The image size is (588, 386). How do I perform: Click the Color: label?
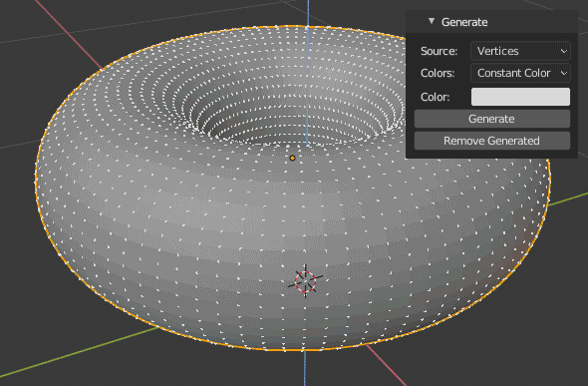pyautogui.click(x=435, y=97)
